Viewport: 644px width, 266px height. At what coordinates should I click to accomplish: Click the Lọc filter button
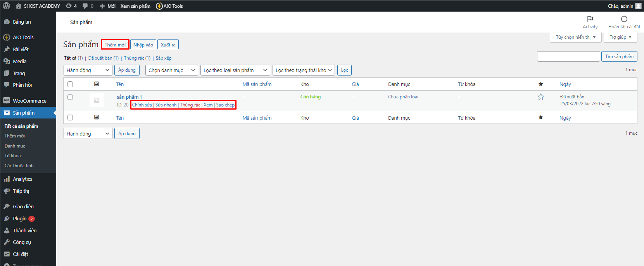(344, 70)
